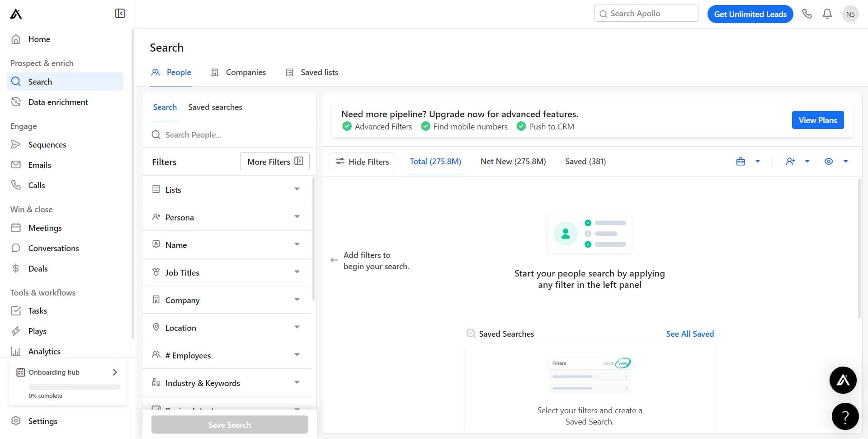Collapse the left sidebar panel icon
Image resolution: width=868 pixels, height=439 pixels.
coord(120,14)
